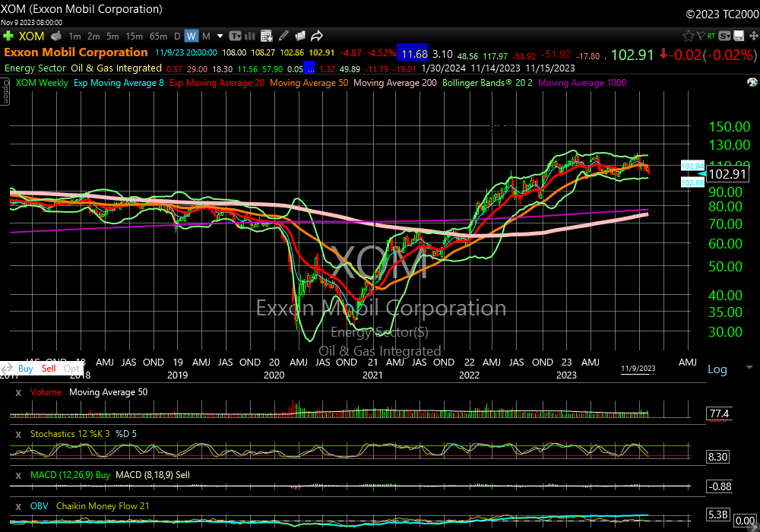Click the 11/9/2023 date marker
The width and height of the screenshot is (760, 532).
pyautogui.click(x=638, y=369)
